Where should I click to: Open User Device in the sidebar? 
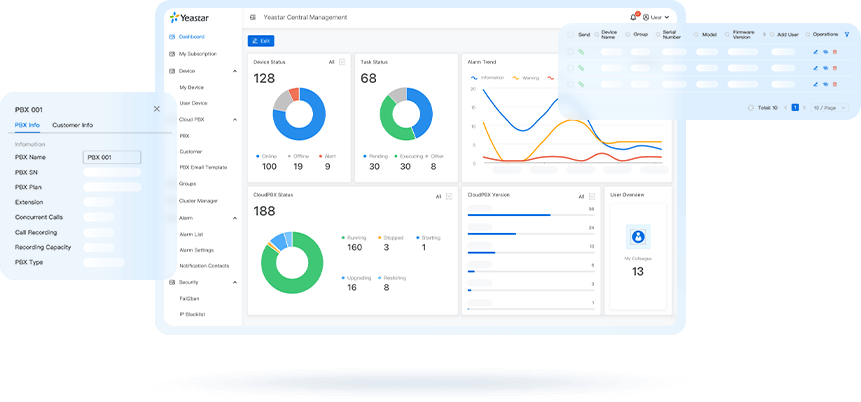(193, 103)
